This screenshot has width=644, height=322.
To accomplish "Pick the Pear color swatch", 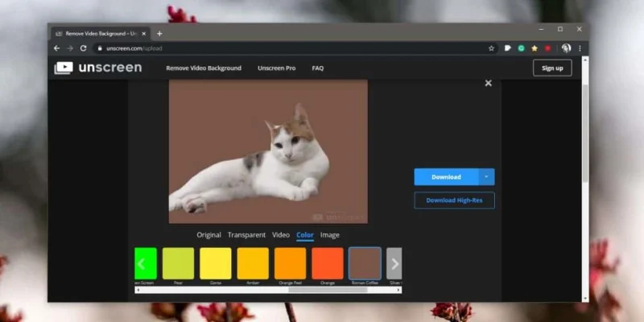I will (178, 263).
